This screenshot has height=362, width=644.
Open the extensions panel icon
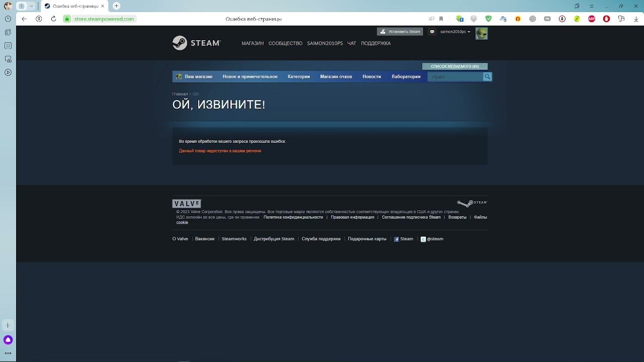[621, 19]
